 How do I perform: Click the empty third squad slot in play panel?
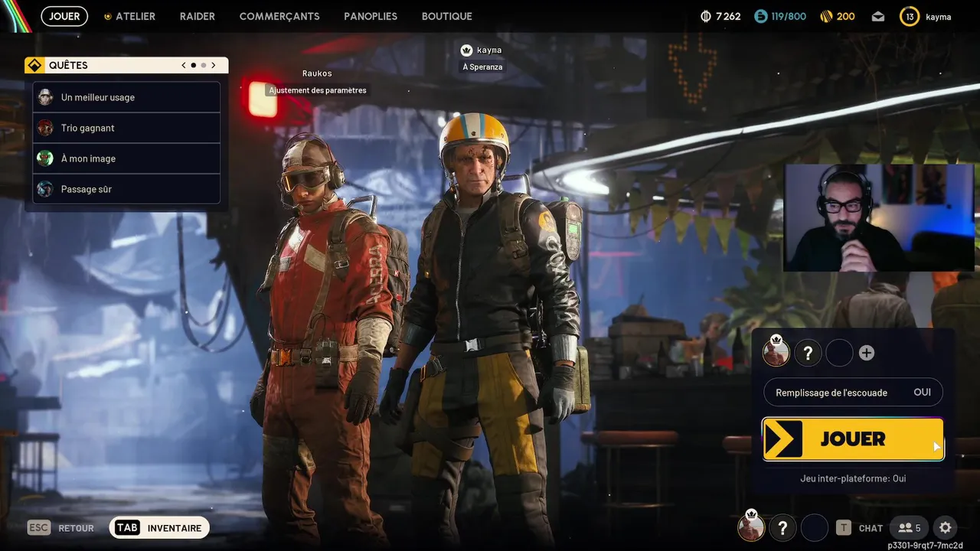(x=839, y=353)
